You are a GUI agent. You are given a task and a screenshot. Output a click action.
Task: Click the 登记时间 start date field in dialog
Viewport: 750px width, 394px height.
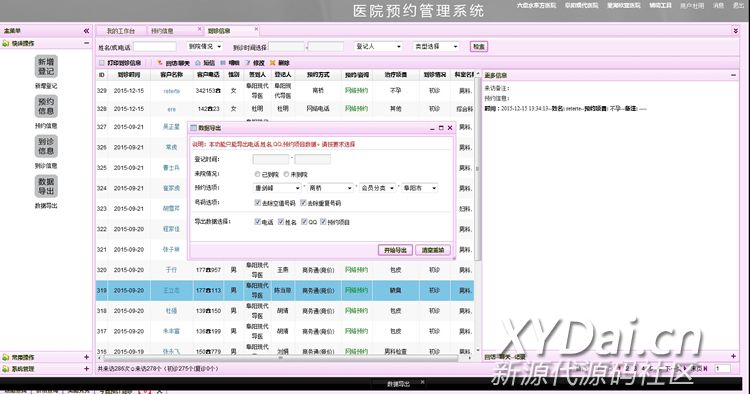tap(271, 159)
